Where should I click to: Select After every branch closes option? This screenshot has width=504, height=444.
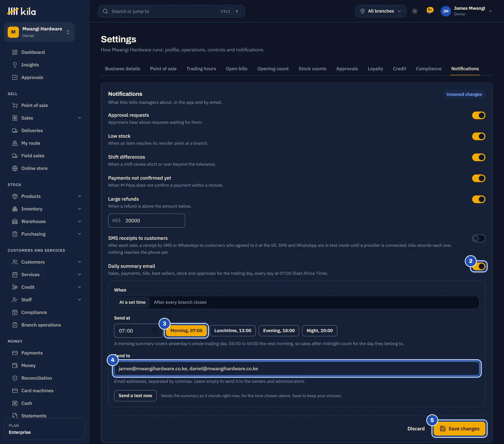pos(180,302)
